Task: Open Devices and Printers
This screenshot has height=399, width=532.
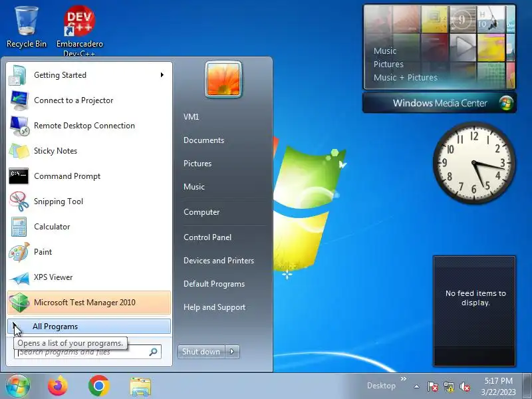Action: (x=219, y=261)
